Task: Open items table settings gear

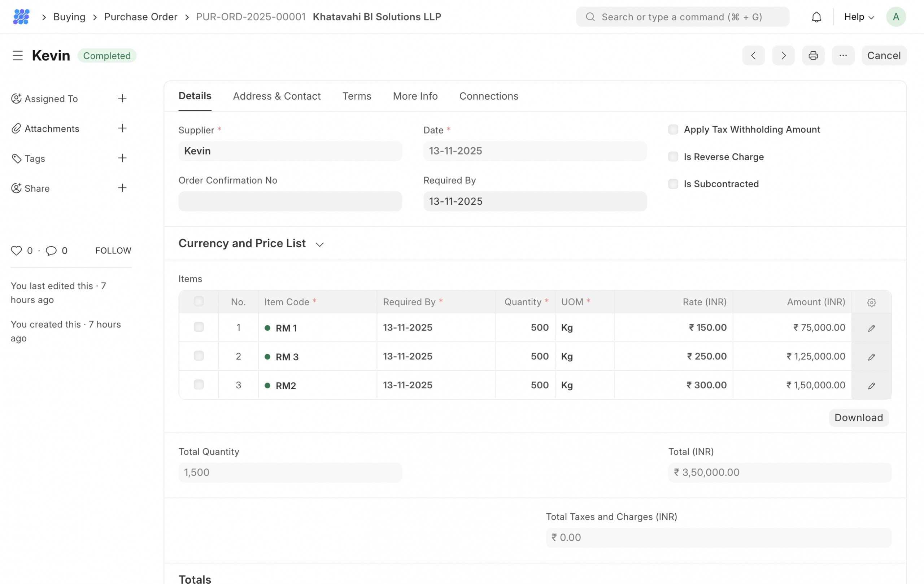Action: point(871,302)
